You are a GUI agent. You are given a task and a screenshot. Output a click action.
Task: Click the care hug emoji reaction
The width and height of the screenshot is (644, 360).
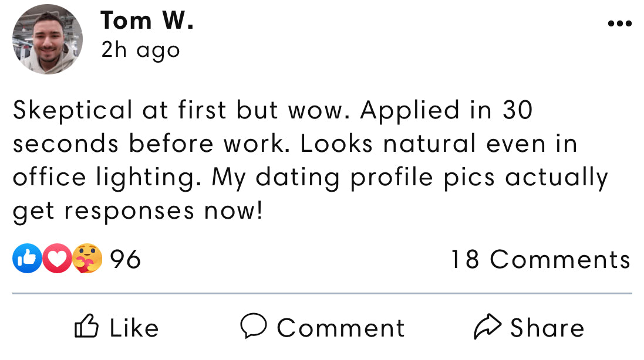coord(87,259)
